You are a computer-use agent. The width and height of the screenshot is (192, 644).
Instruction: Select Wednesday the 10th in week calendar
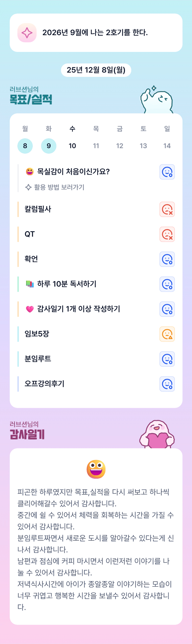coord(72,146)
